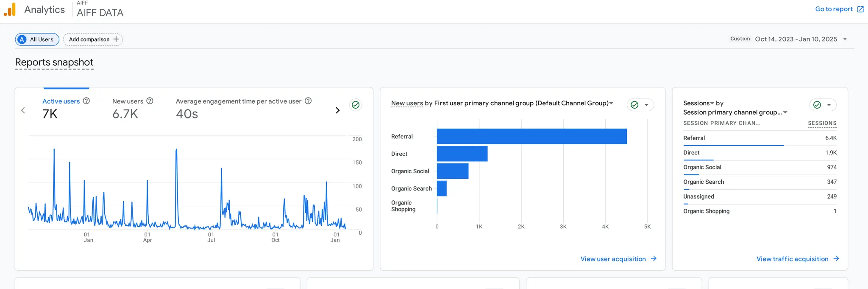Click the open-in-new icon beside Go to report

[x=860, y=9]
